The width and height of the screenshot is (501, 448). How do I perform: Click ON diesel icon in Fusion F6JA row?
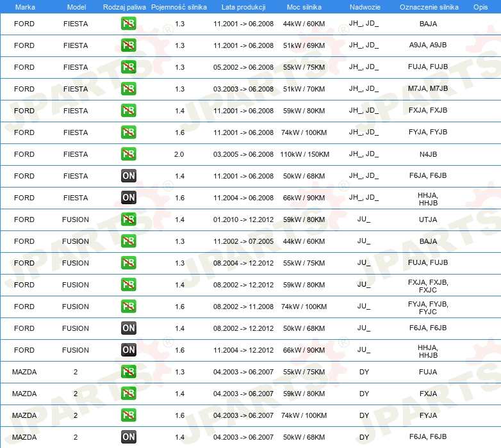(x=128, y=328)
